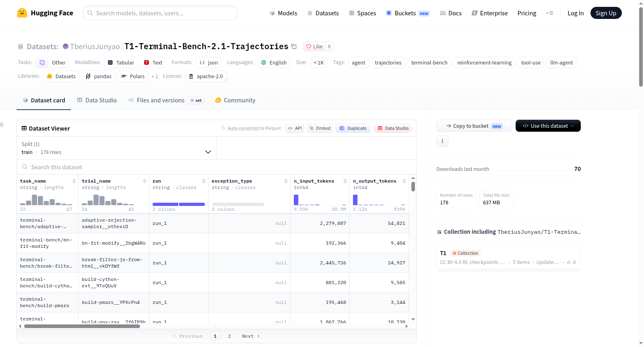The width and height of the screenshot is (644, 347).
Task: Open Docs in the top navigation
Action: tap(451, 13)
